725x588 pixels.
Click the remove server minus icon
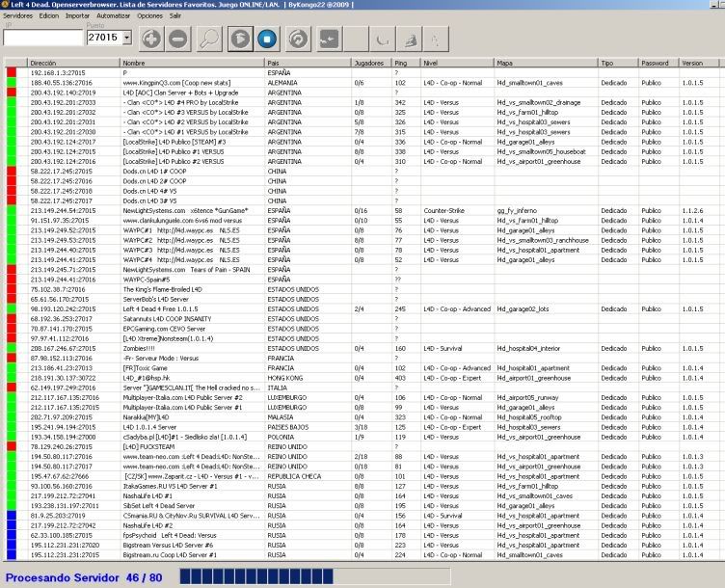tap(177, 39)
